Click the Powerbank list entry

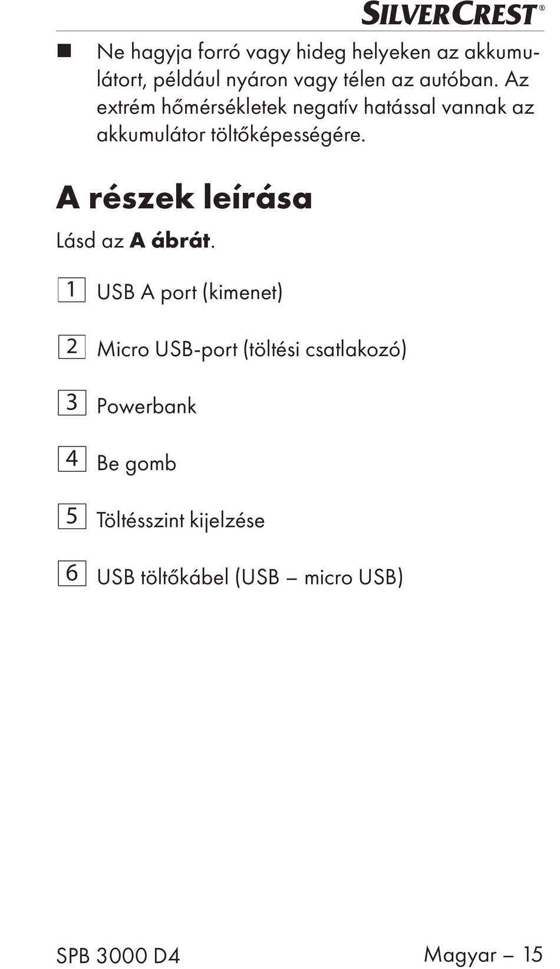(x=147, y=406)
